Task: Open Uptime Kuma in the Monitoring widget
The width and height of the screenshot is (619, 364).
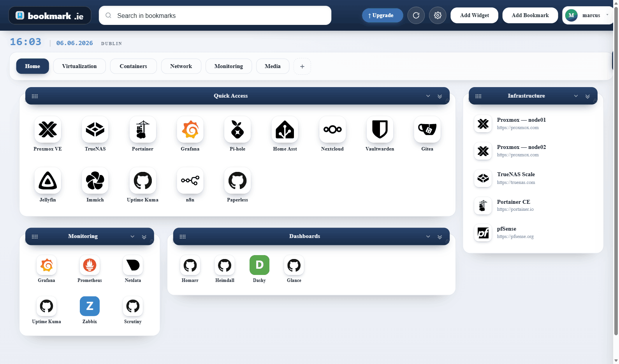Action: (x=46, y=306)
